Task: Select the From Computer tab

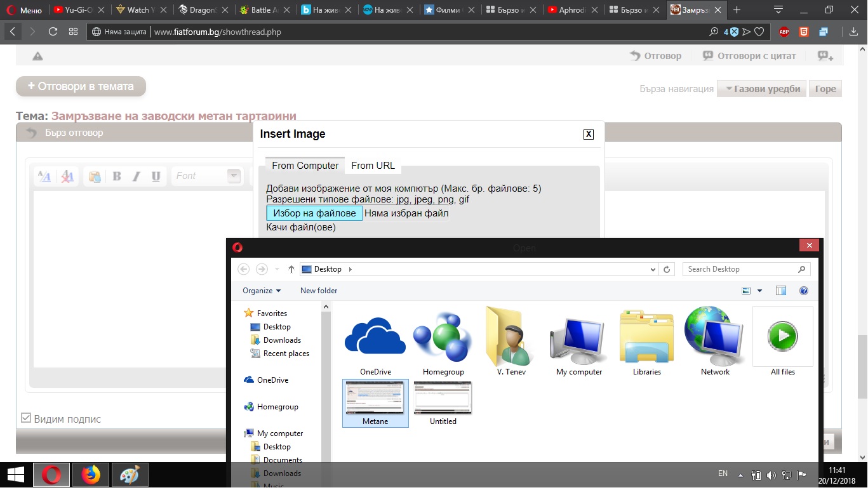Action: point(305,166)
